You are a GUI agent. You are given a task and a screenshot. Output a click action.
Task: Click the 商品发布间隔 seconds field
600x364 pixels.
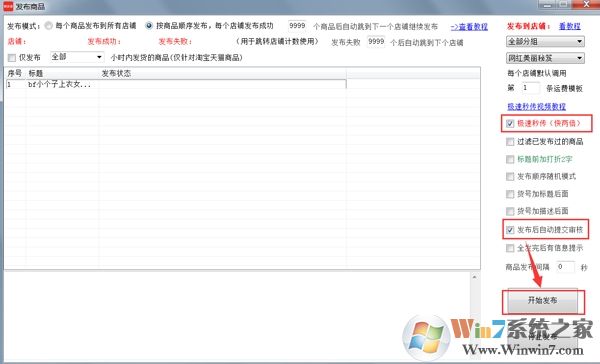coord(565,267)
